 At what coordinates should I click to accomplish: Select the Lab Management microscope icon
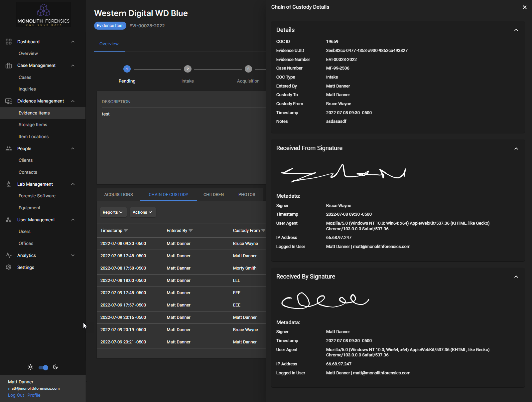pyautogui.click(x=9, y=184)
